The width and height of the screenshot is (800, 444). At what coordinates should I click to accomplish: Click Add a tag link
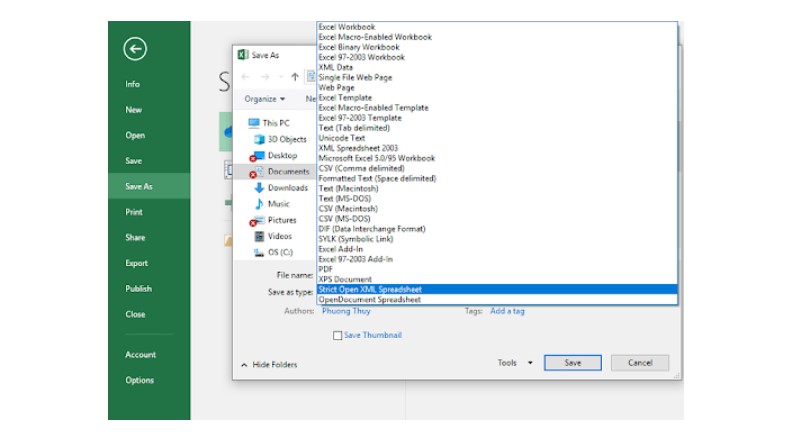point(507,311)
